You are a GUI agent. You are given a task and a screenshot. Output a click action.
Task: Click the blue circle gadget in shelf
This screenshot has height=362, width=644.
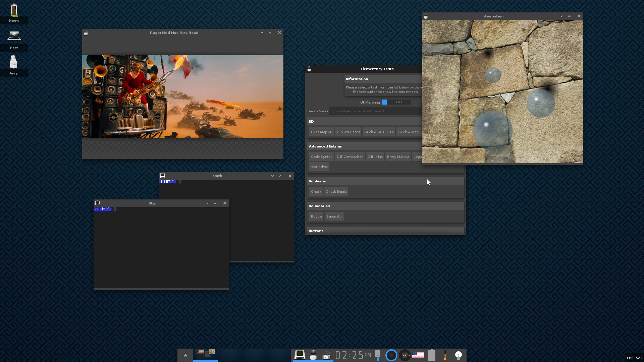391,355
